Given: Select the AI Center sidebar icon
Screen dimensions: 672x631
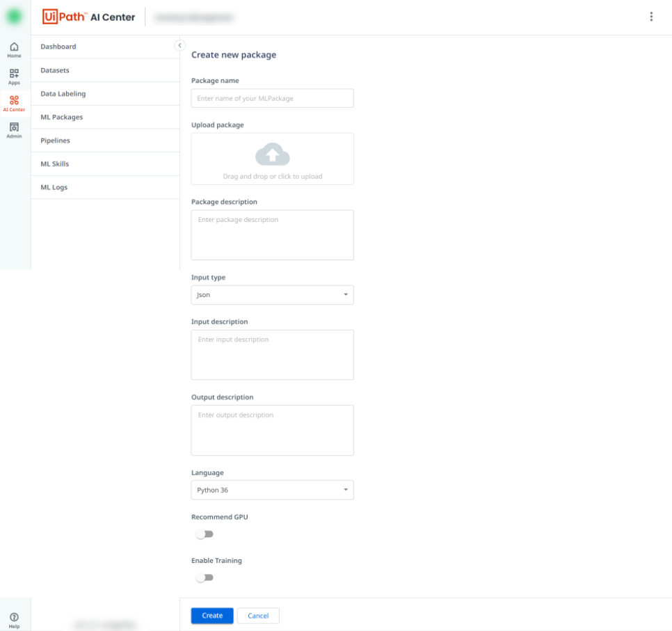Looking at the screenshot, I should coord(14,103).
